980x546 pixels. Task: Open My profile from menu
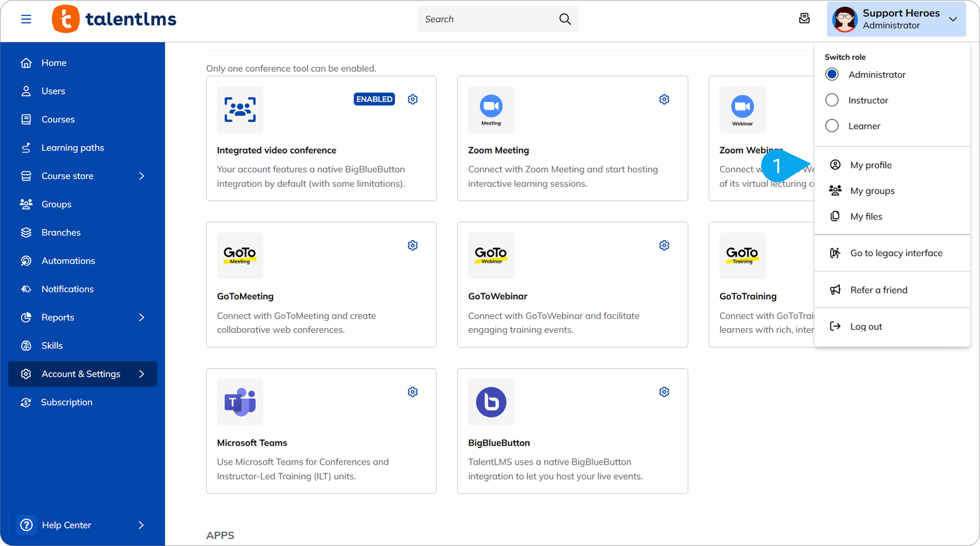871,165
